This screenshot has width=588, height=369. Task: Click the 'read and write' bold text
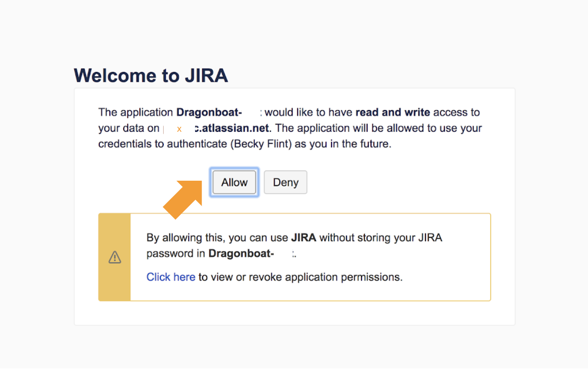[393, 113]
